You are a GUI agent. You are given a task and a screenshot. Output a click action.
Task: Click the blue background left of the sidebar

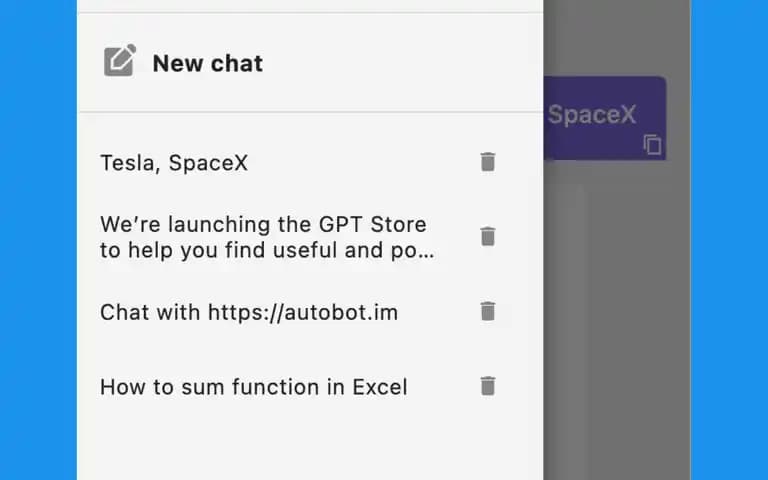click(38, 240)
